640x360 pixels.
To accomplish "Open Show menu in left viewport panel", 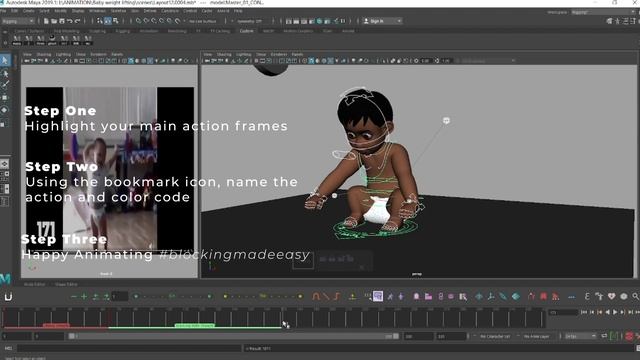I will click(x=81, y=54).
